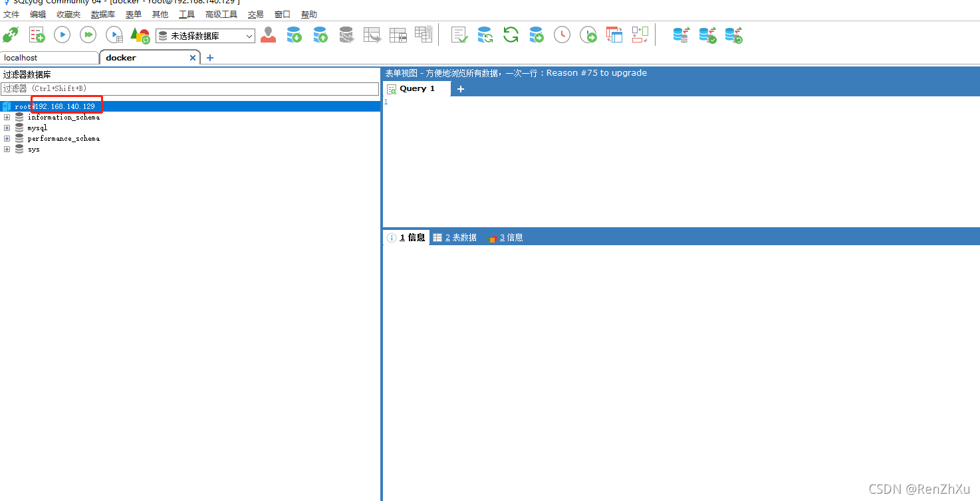The width and height of the screenshot is (980, 501).
Task: Click blue database with green right-arrow icon
Action: pos(537,35)
